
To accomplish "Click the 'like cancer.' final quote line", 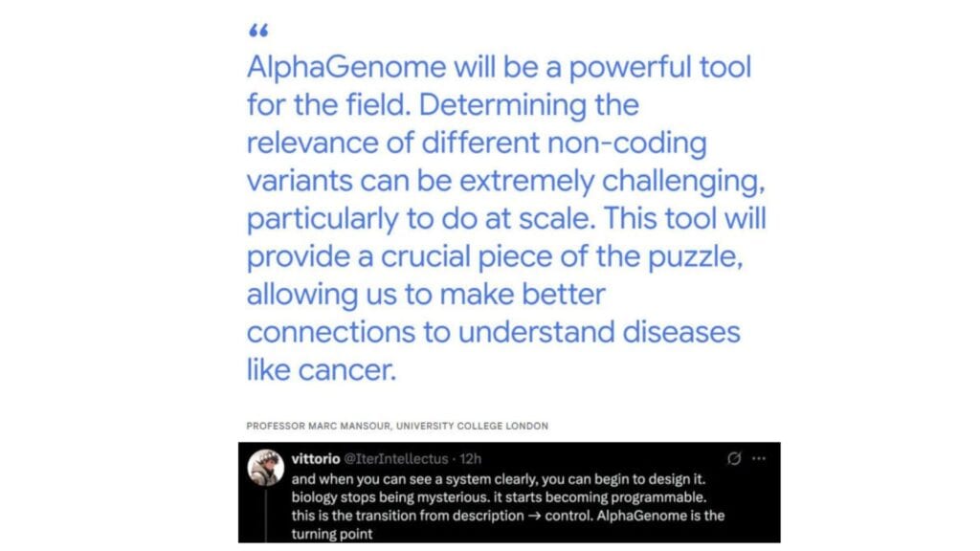I will 322,370.
